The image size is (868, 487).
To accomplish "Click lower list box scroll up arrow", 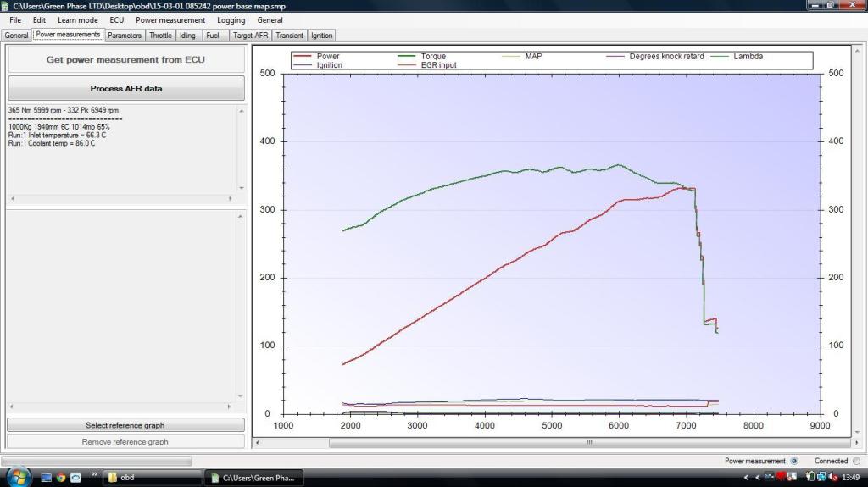I will click(240, 216).
